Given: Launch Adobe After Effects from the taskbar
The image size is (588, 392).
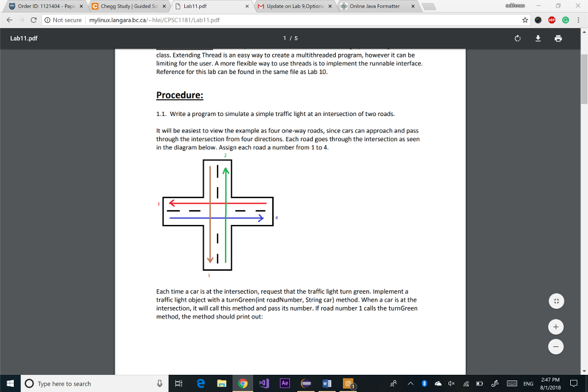Looking at the screenshot, I should pos(284,383).
